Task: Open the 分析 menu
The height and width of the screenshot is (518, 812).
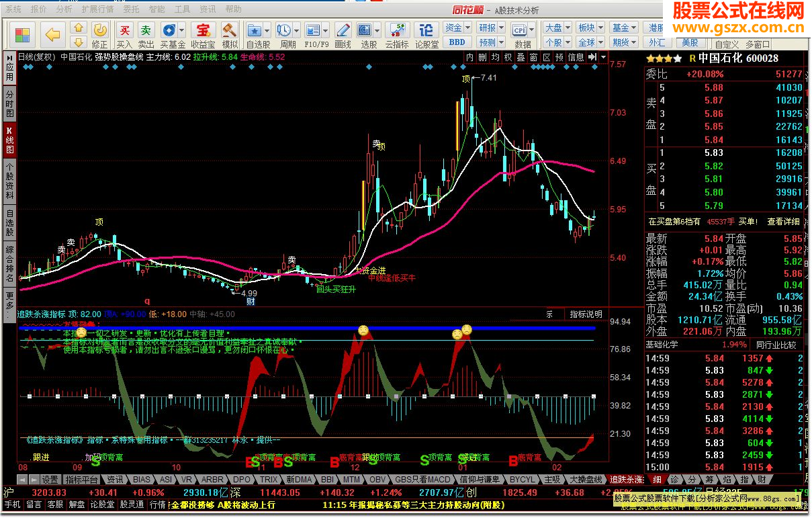Action: click(64, 9)
